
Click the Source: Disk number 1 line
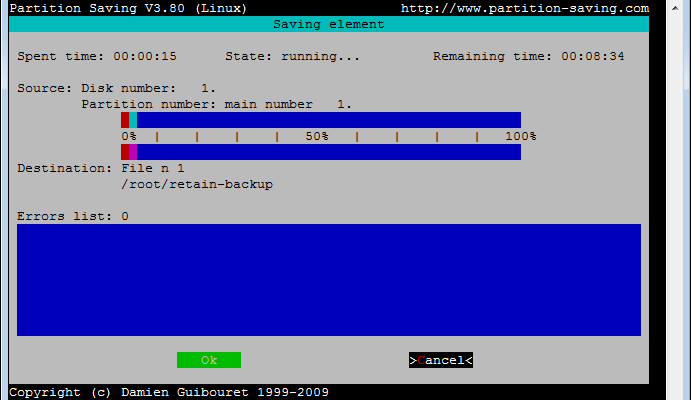tap(116, 88)
